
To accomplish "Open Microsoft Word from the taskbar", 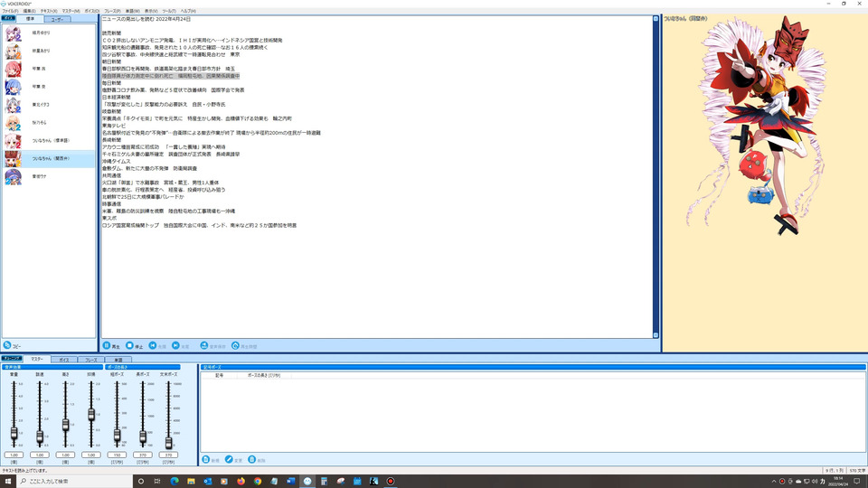I will [x=290, y=482].
